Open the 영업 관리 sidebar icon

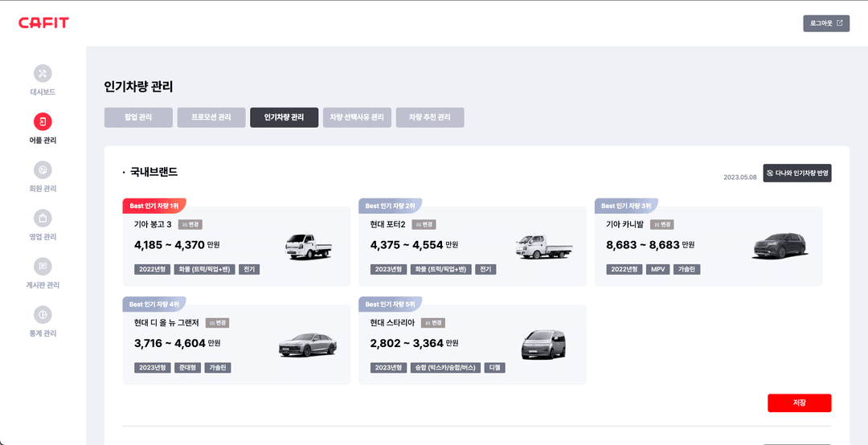click(43, 218)
